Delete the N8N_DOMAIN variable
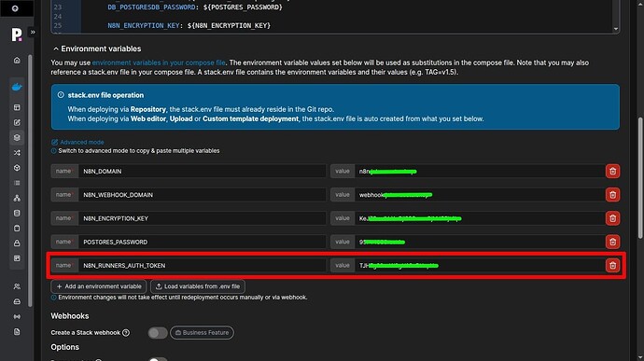 612,172
